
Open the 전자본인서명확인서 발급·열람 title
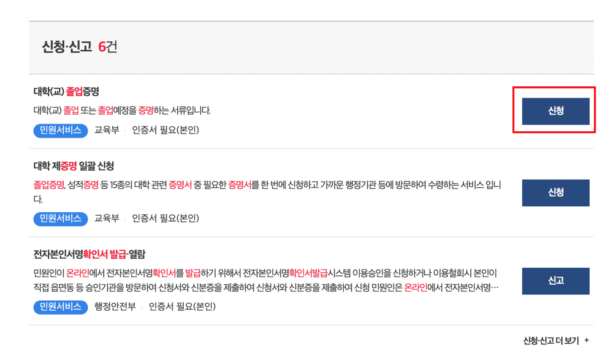pyautogui.click(x=89, y=254)
